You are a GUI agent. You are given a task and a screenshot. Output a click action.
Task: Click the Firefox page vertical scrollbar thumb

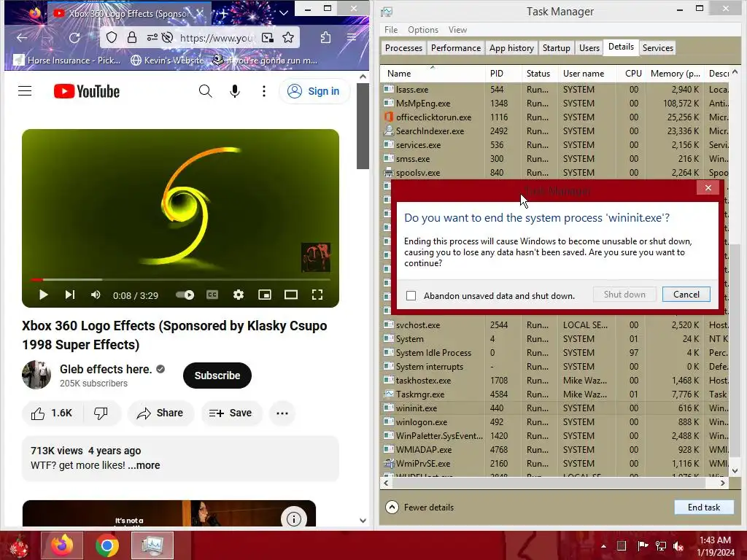[x=363, y=126]
